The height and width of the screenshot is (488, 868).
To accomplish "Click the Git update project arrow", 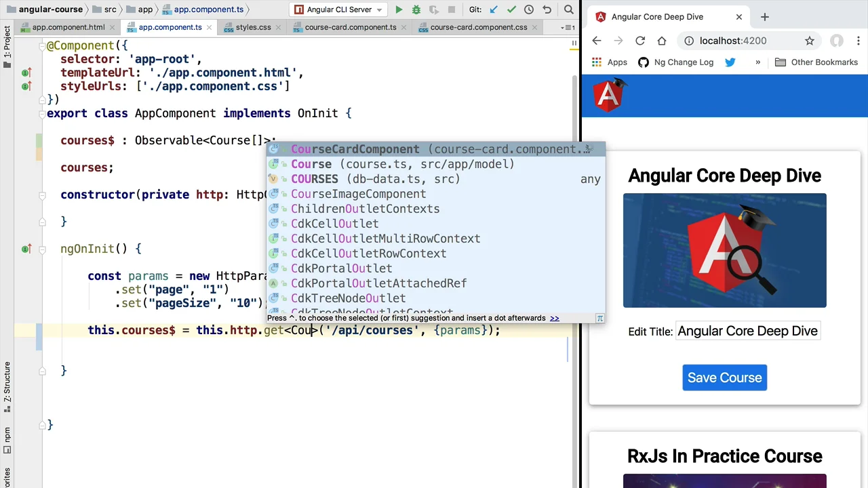I will (x=494, y=9).
